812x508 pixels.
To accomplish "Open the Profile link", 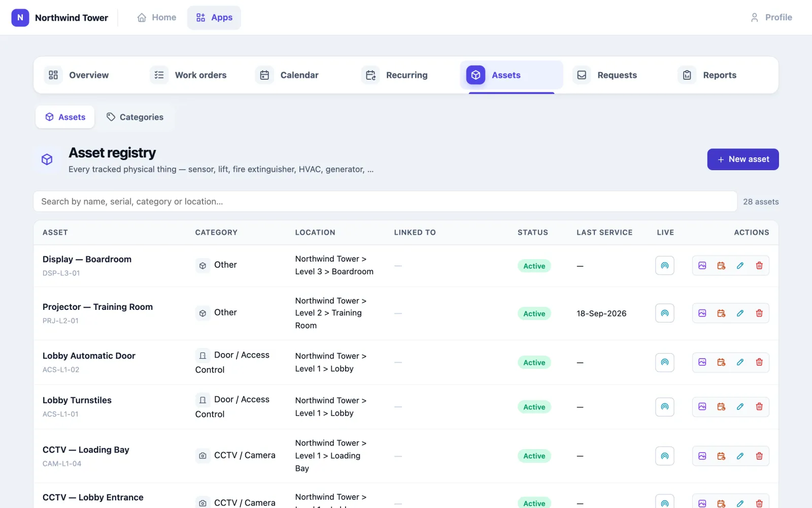I will coord(771,17).
